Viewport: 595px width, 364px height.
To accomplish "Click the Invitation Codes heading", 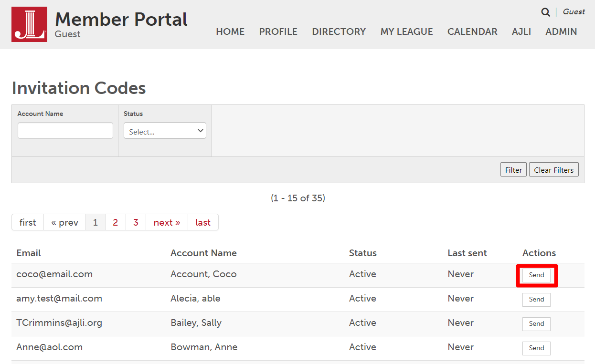I will tap(79, 88).
